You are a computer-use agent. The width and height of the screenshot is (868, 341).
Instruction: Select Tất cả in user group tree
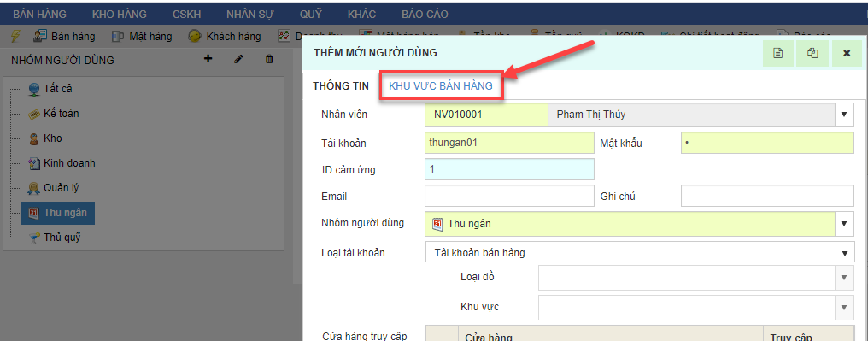(x=50, y=89)
